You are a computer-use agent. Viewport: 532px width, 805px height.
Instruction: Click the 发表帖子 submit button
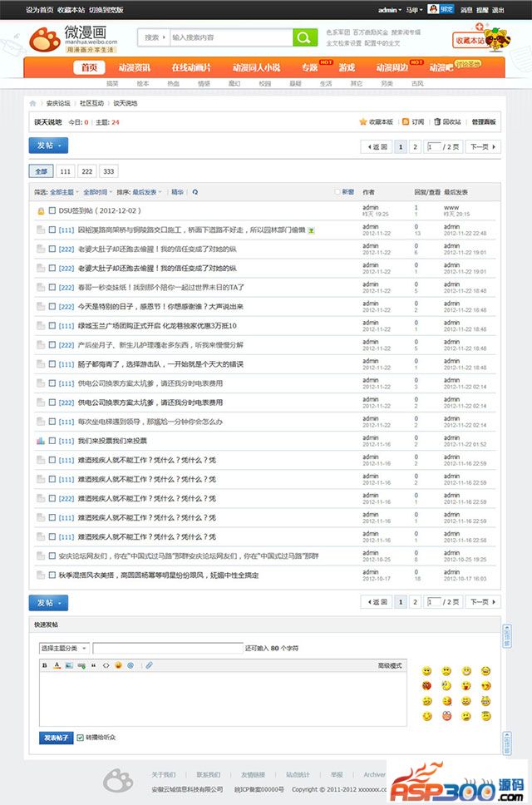[57, 738]
